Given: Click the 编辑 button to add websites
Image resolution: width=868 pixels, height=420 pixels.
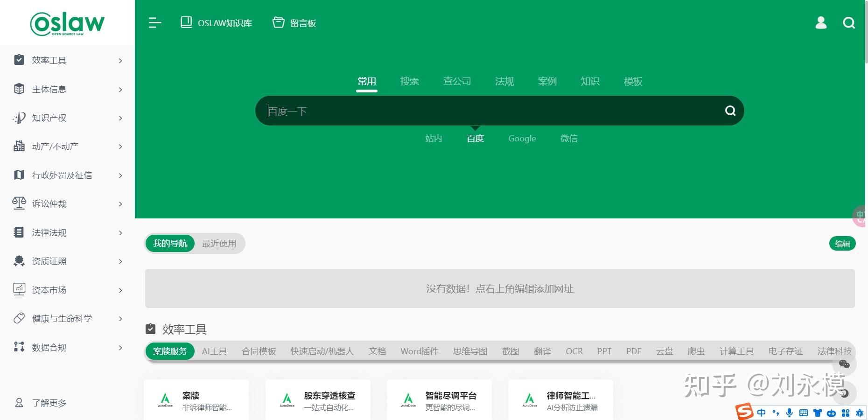Looking at the screenshot, I should point(842,243).
